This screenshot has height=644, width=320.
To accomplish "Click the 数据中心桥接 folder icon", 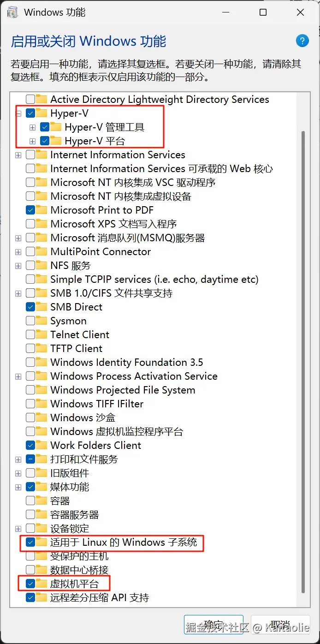I will pyautogui.click(x=42, y=569).
